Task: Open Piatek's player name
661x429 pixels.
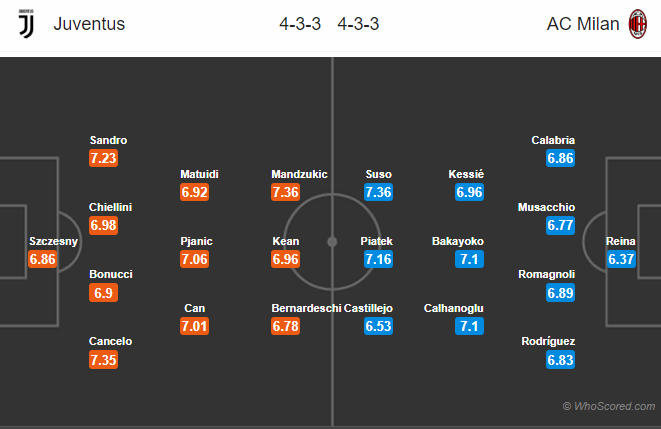Action: pyautogui.click(x=376, y=241)
